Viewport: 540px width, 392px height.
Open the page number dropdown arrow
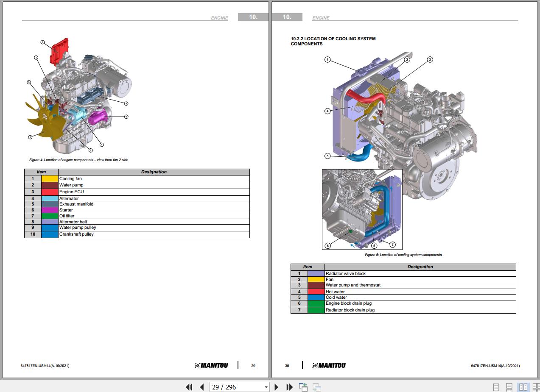pos(266,387)
